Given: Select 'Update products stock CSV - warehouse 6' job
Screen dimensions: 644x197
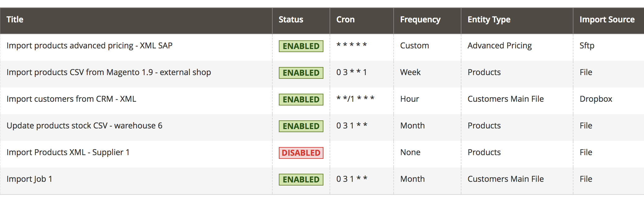Looking at the screenshot, I should pyautogui.click(x=84, y=126).
